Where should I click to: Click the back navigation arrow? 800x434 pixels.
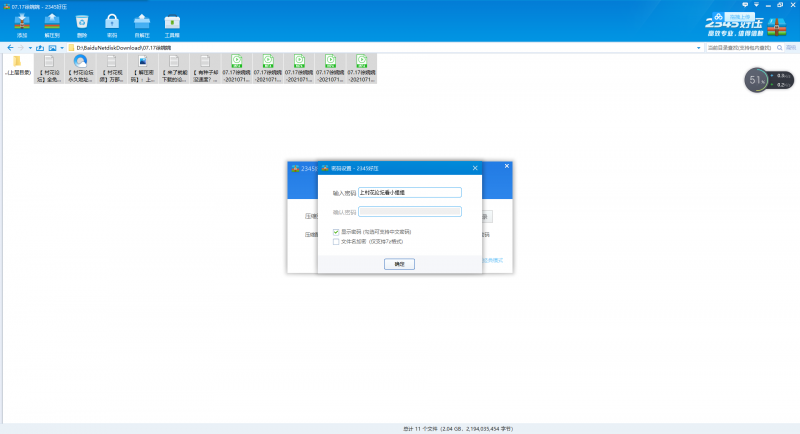tap(9, 47)
